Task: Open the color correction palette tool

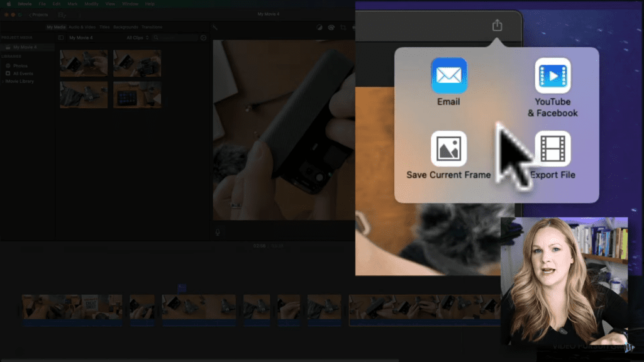Action: click(x=331, y=28)
